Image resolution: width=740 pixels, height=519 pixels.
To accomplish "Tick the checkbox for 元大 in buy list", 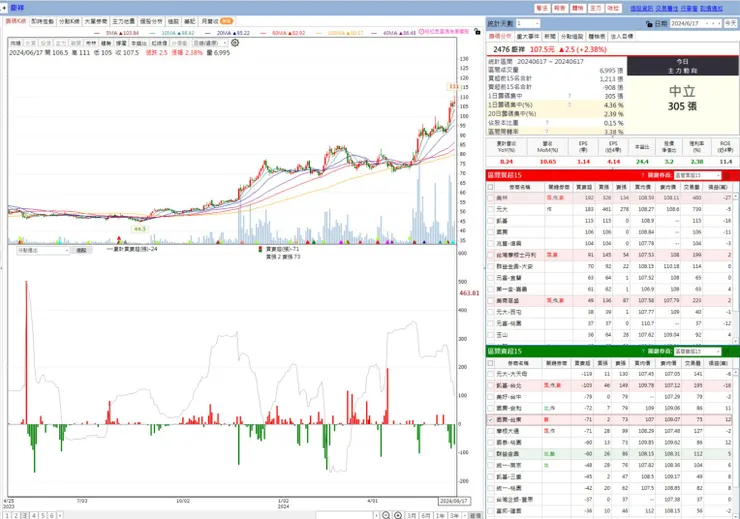I will (490, 209).
